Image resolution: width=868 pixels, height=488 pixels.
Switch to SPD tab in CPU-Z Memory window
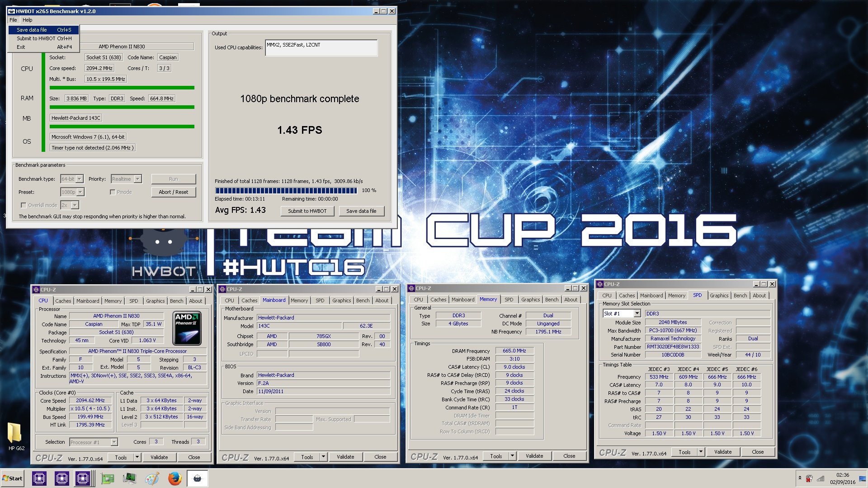coord(509,300)
